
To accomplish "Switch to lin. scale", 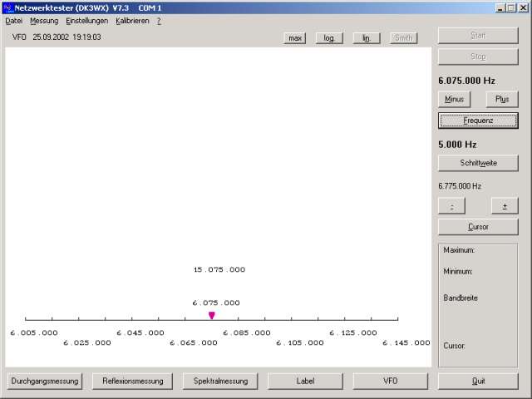I will tap(367, 38).
